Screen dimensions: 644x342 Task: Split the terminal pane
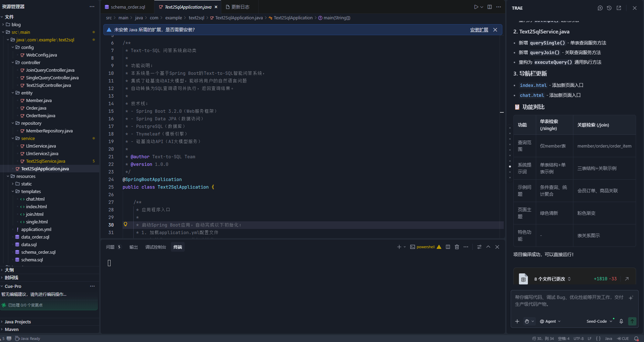448,247
